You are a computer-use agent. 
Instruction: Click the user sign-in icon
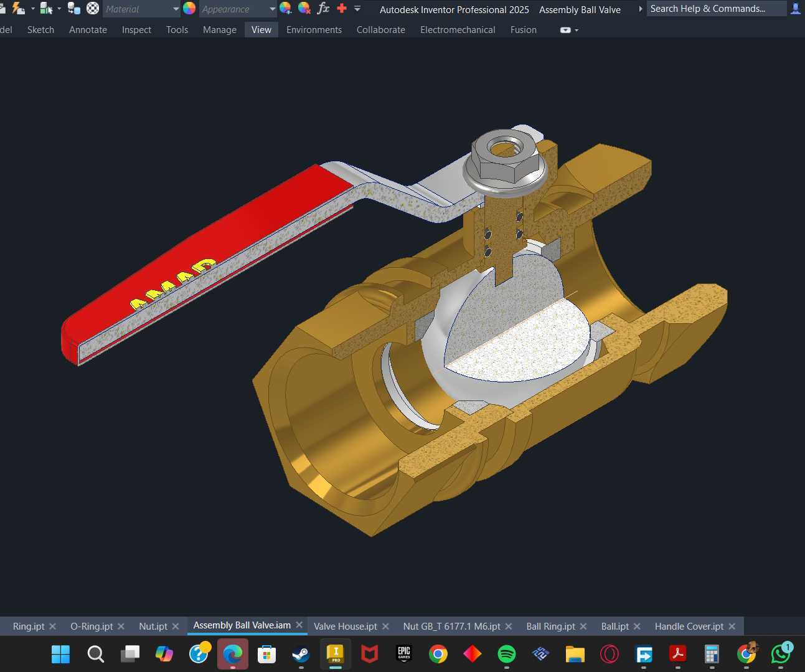click(x=796, y=9)
